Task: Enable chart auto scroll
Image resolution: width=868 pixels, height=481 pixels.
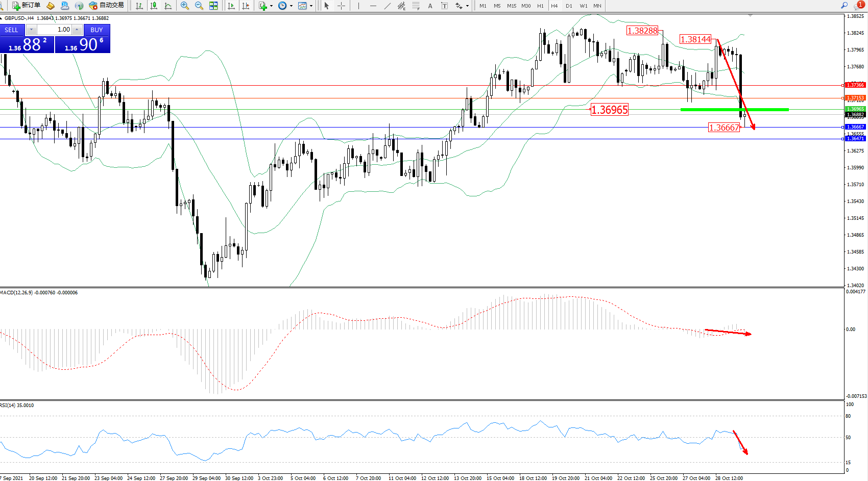Action: 231,6
